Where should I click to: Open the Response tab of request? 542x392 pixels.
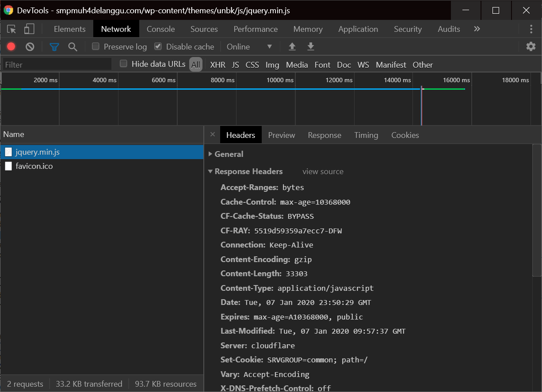[325, 135]
